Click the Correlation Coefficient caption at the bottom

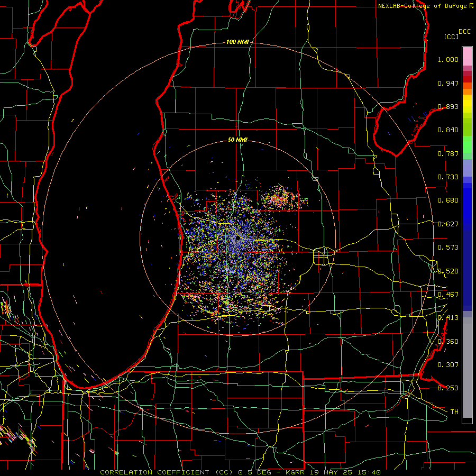pos(240,472)
